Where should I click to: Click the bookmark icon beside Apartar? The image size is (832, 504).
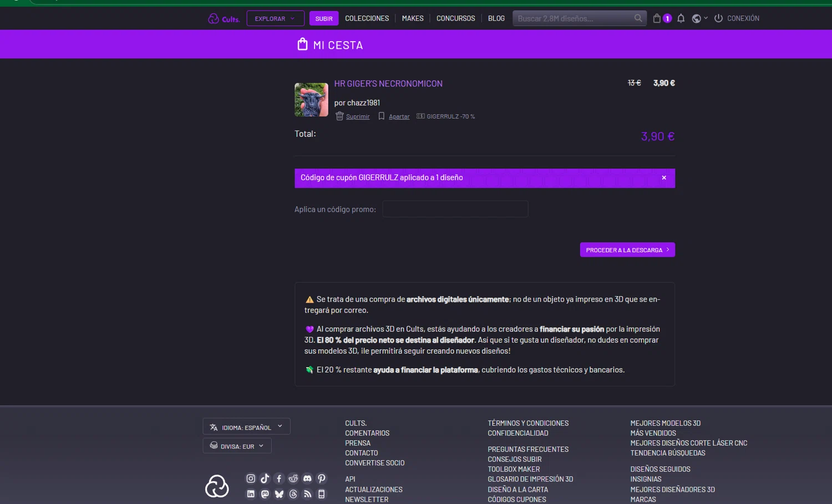(381, 116)
